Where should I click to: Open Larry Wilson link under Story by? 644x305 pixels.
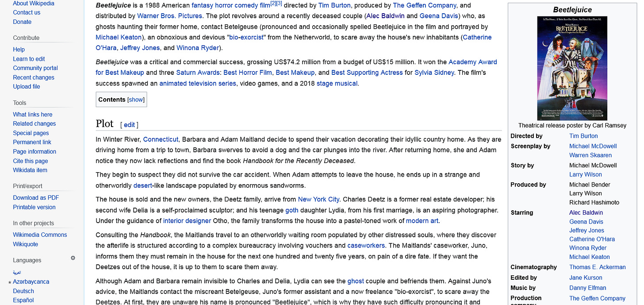[x=586, y=174]
